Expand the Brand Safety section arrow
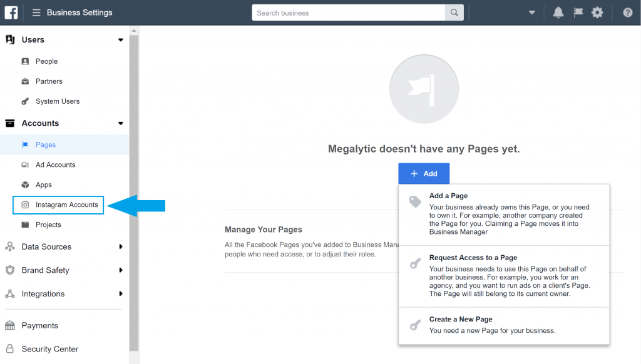The height and width of the screenshot is (364, 641). pyautogui.click(x=121, y=270)
